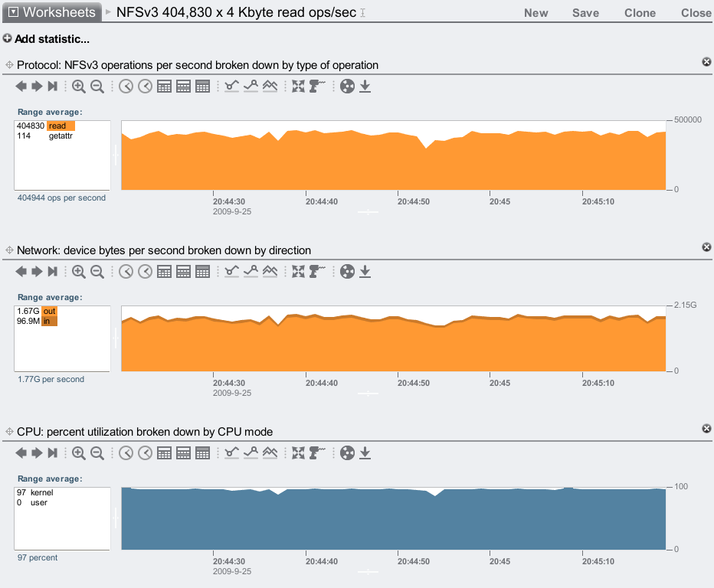Jump the Network graph to current time
The height and width of the screenshot is (588, 714).
(53, 272)
